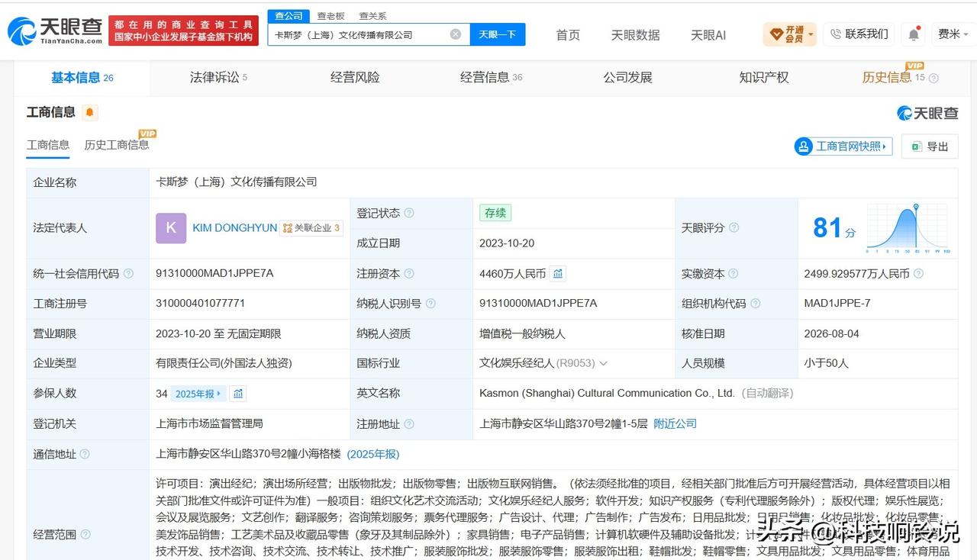Click credit code 91310000MAD1JPPE7A in 统一社会信用代码 row
The width and height of the screenshot is (977, 560).
click(214, 273)
